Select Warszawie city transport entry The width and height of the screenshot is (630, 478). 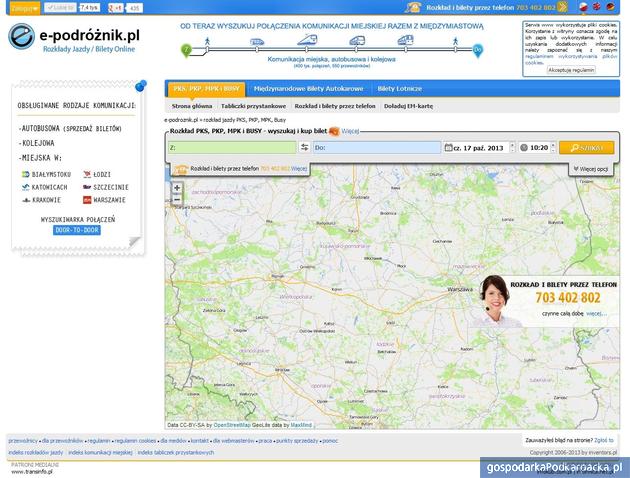pyautogui.click(x=104, y=200)
